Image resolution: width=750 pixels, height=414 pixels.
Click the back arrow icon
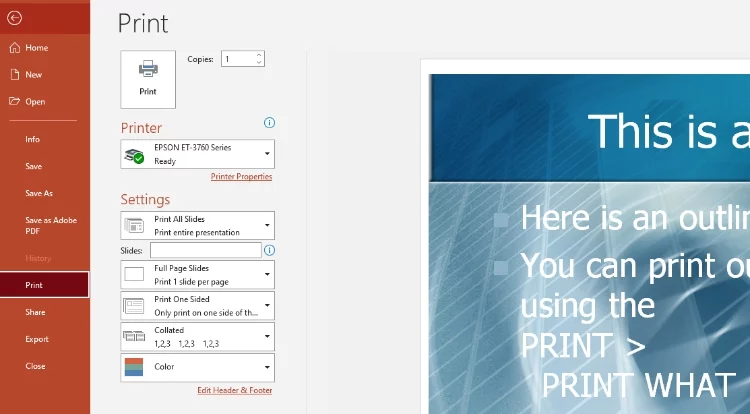point(14,18)
